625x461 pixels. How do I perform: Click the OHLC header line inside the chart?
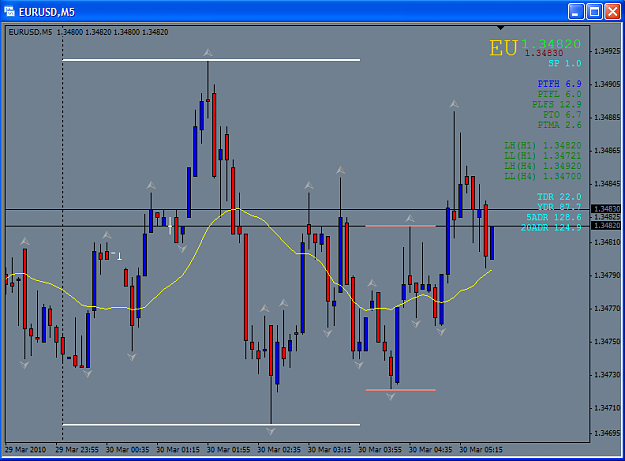pyautogui.click(x=88, y=32)
